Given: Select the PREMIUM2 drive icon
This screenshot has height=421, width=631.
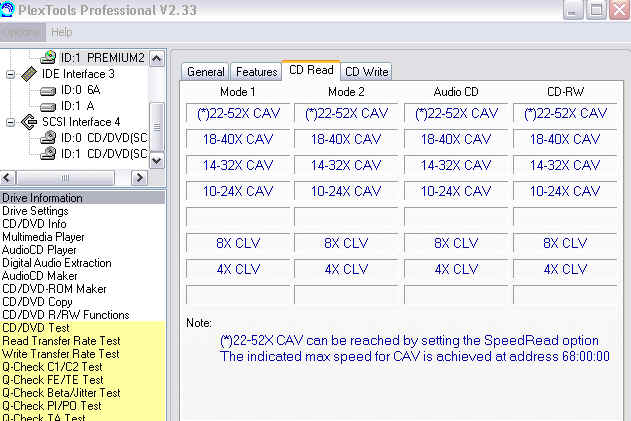Looking at the screenshot, I should click(48, 58).
